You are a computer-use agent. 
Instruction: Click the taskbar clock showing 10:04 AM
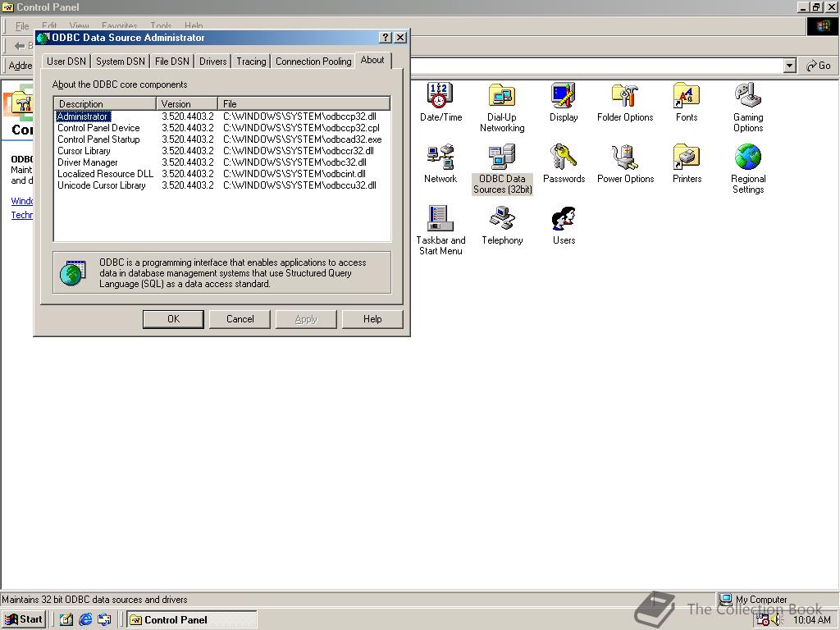(811, 620)
